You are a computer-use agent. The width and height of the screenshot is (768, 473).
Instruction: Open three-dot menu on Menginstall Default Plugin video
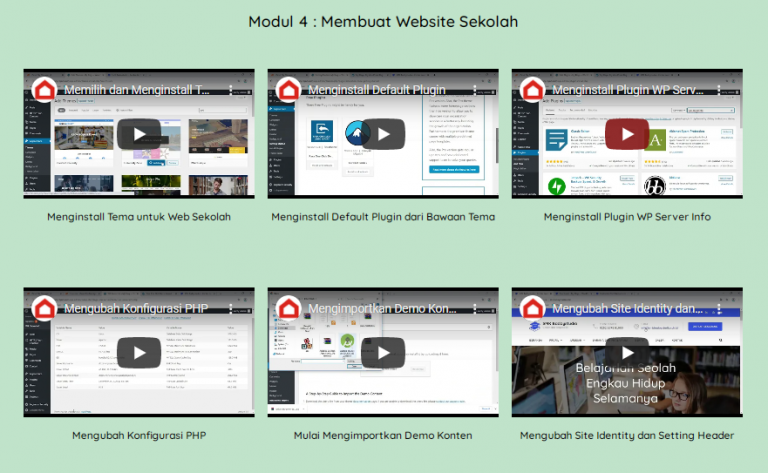tap(475, 89)
